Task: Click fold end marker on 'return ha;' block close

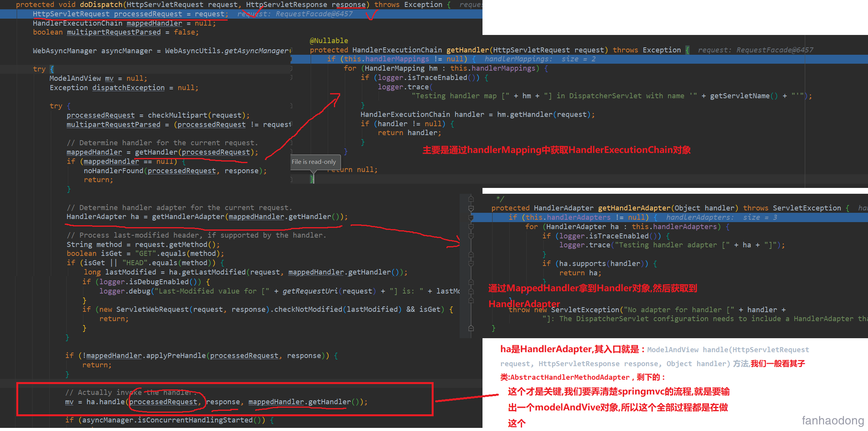Action: coord(471,282)
